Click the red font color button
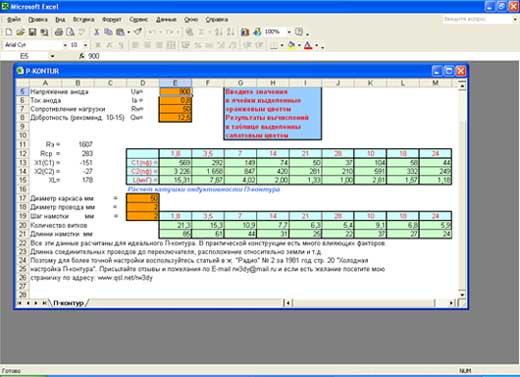The image size is (520, 377). (x=308, y=45)
